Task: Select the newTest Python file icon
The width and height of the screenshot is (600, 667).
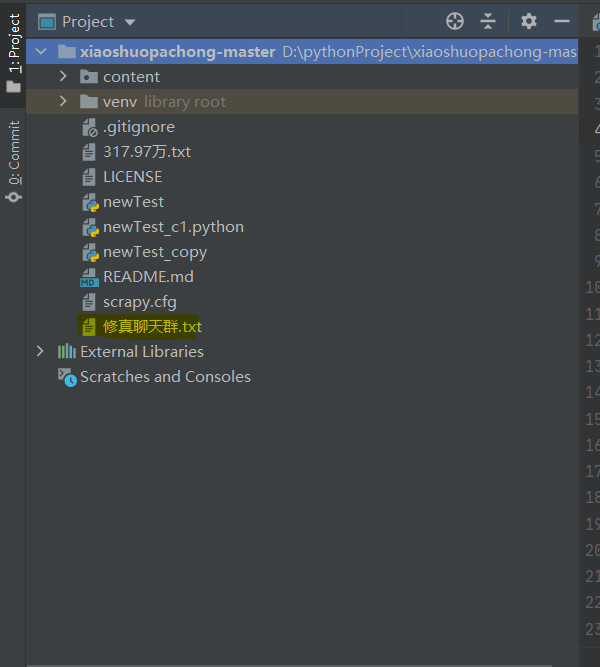Action: pos(90,202)
